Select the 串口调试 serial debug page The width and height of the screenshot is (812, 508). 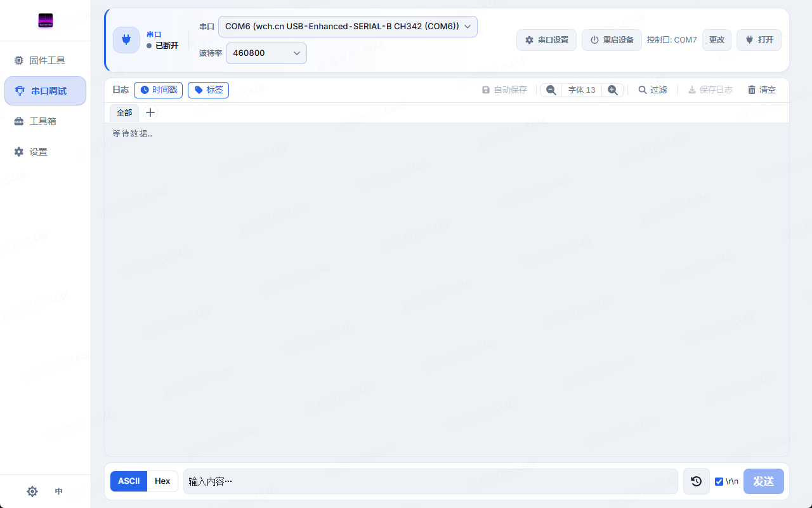[45, 91]
